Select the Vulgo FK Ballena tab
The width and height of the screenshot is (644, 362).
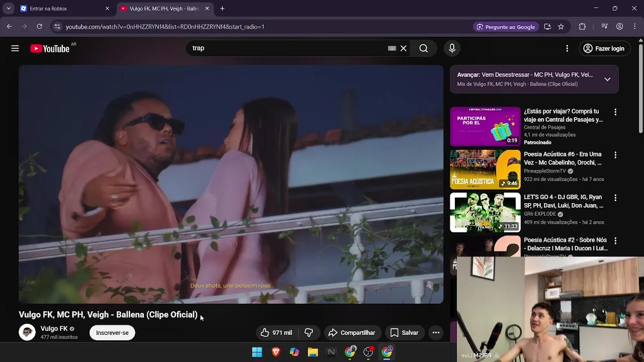(x=165, y=9)
